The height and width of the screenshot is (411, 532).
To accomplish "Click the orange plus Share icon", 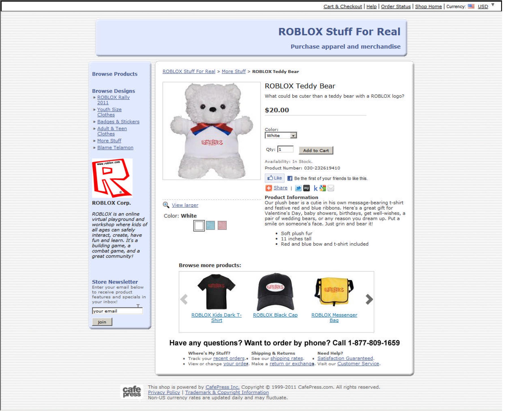I will coord(268,188).
